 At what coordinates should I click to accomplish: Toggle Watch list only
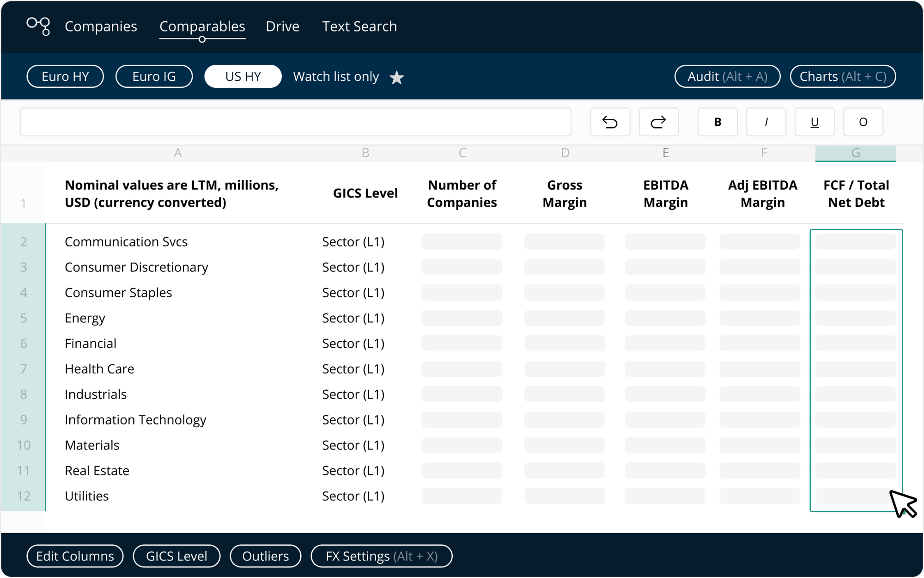click(x=336, y=77)
